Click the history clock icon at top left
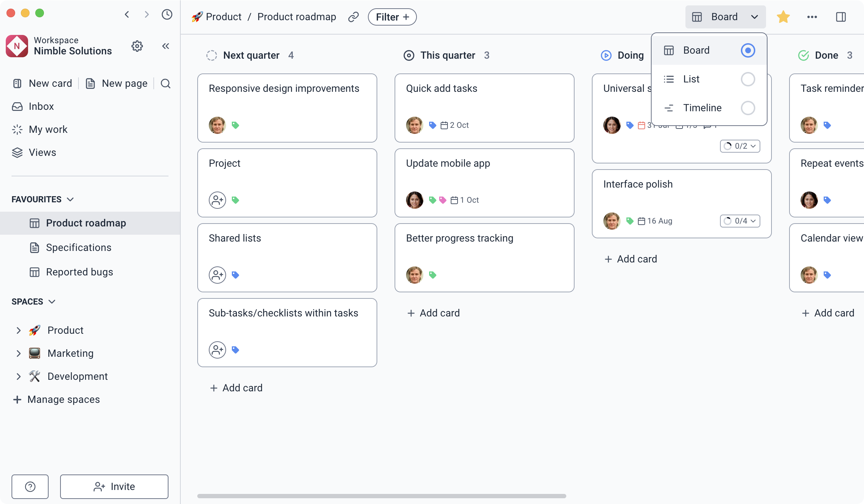 click(166, 14)
